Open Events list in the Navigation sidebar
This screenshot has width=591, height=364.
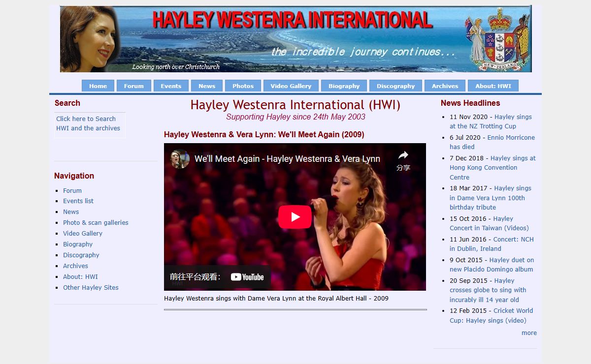point(78,201)
